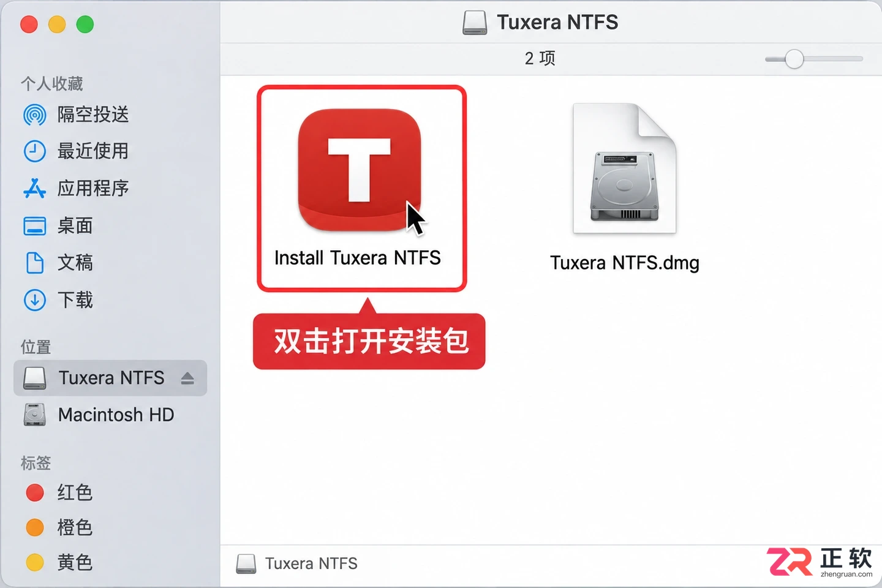The image size is (882, 588).
Task: Click the Tuxera NTFS window title text
Action: [557, 23]
